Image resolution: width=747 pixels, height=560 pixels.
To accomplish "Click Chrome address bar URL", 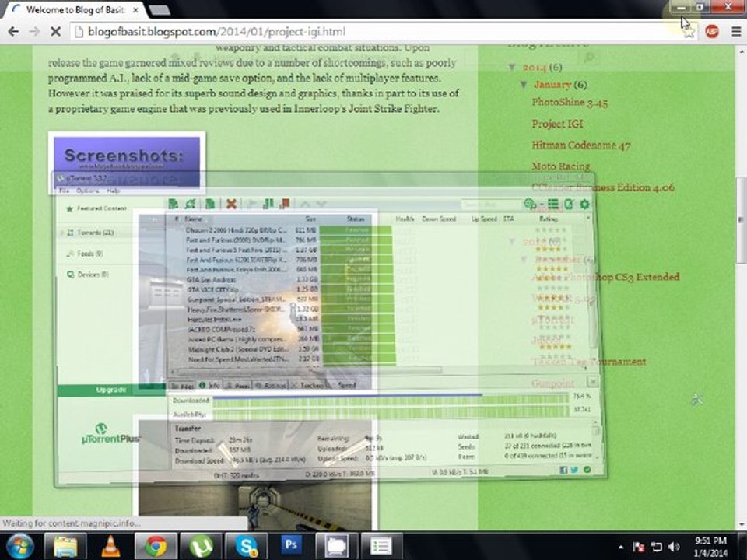I will coord(216,32).
